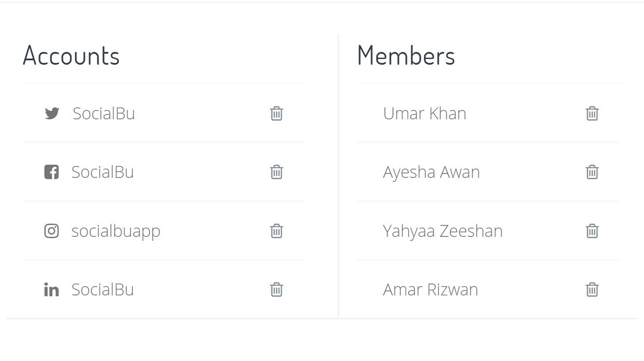Click the Instagram camera icon
This screenshot has width=644, height=361.
[x=51, y=231]
